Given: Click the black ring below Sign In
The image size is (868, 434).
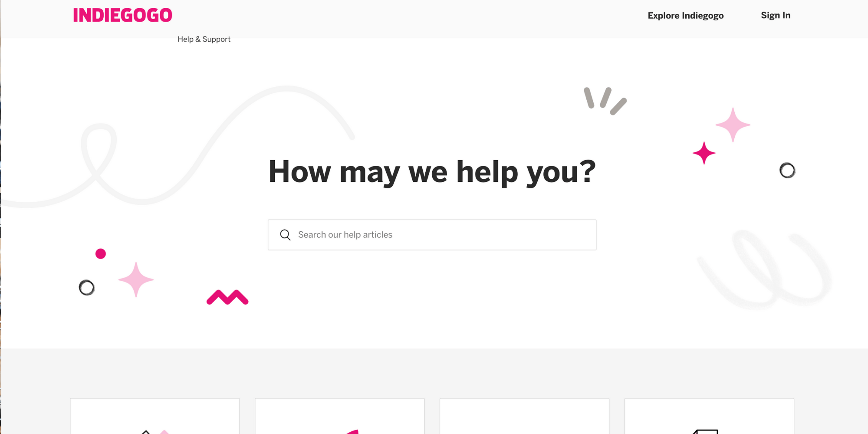Looking at the screenshot, I should pyautogui.click(x=787, y=171).
